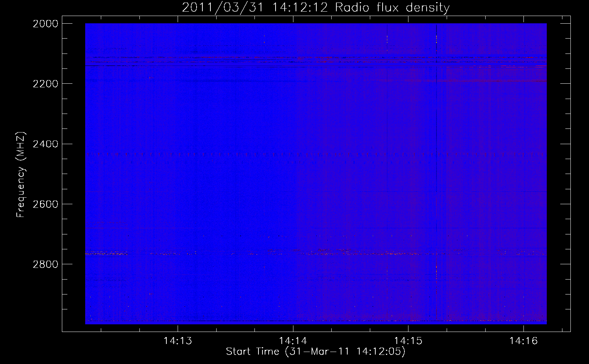Click the plot title "2011/03/31 14:12:12 Radio flux density"
The width and height of the screenshot is (589, 364).
(316, 8)
